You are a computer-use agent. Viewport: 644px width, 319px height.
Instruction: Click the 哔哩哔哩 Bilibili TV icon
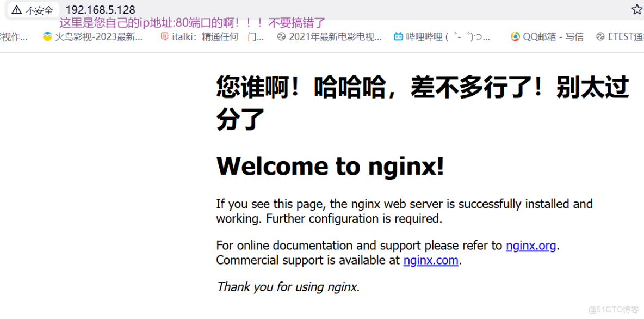398,36
